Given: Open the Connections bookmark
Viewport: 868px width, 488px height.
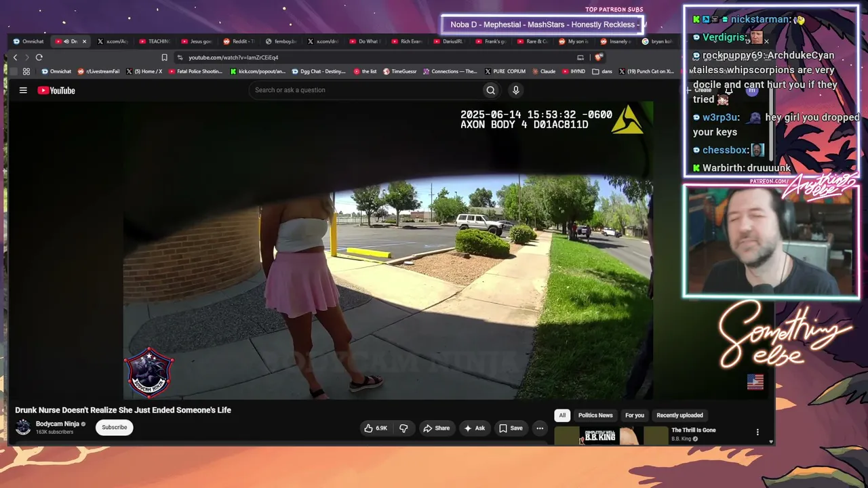Looking at the screenshot, I should tap(450, 71).
